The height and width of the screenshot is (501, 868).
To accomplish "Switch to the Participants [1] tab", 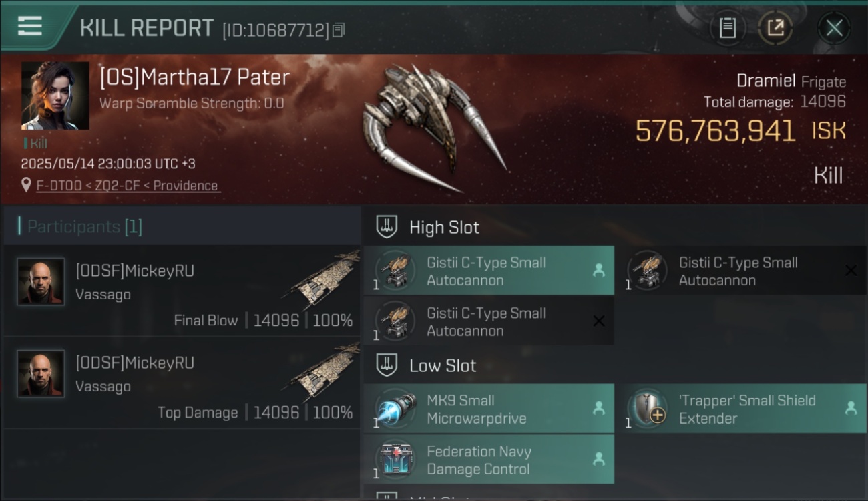I will (85, 226).
